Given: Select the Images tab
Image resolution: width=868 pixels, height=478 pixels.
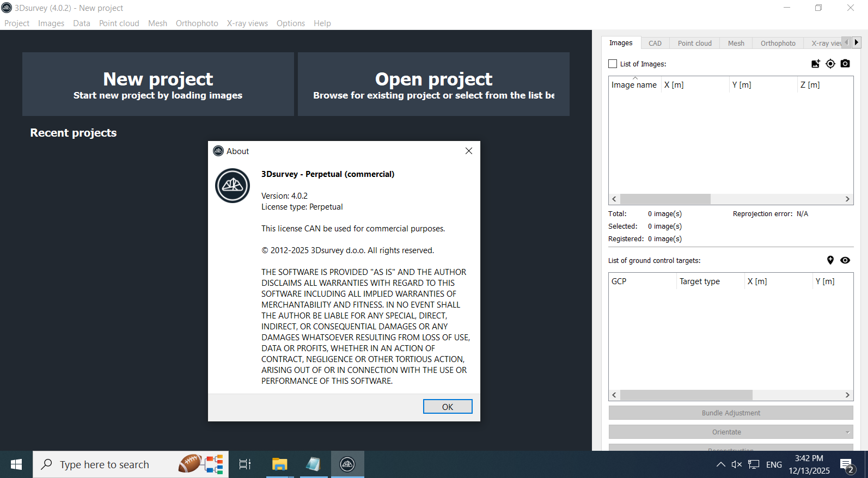Looking at the screenshot, I should 621,43.
